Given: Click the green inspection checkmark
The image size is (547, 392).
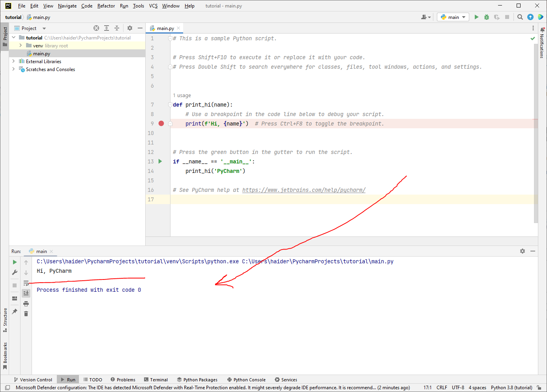Looking at the screenshot, I should point(533,38).
